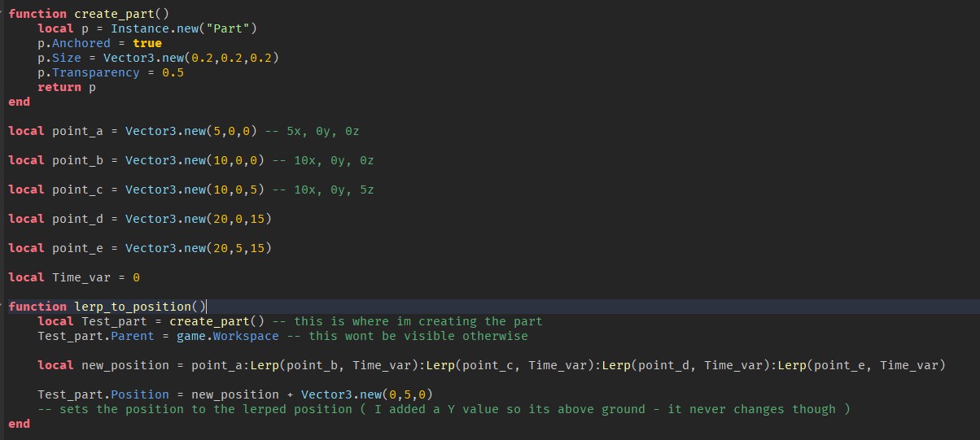Click 'point_d' in its local declaration
980x440 pixels.
(77, 219)
